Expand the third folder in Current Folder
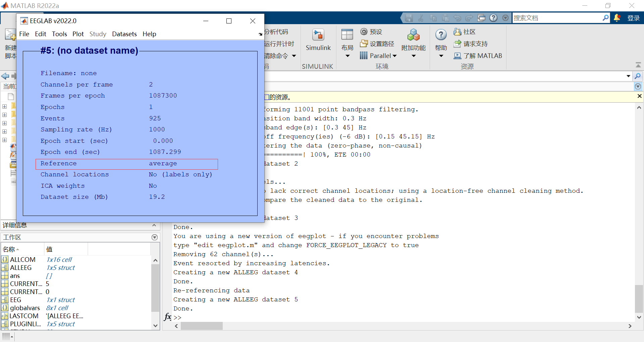Screen dimensions: 644x342 tap(5, 123)
